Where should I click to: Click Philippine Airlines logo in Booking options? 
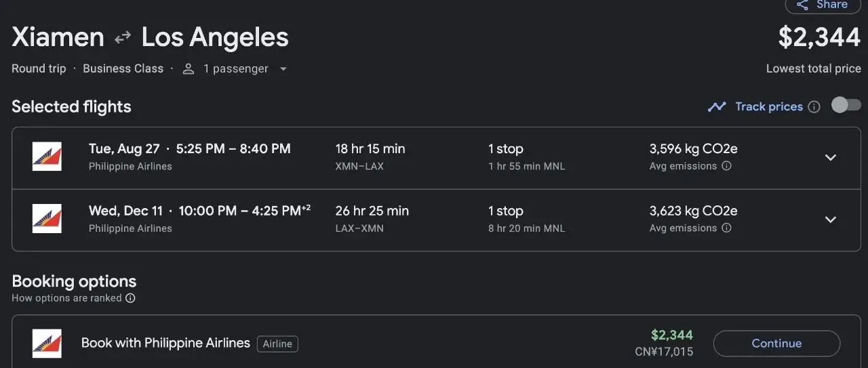[47, 344]
